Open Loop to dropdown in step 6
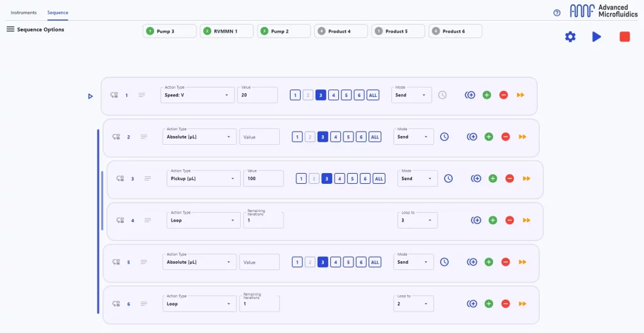The image size is (644, 333). coord(413,304)
